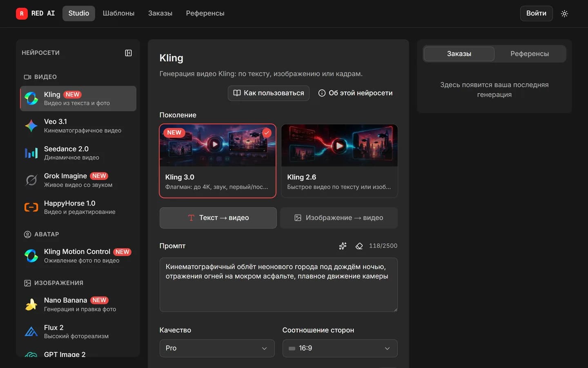Select Veo 3.1 Кинематографичное видео
Image resolution: width=588 pixels, height=368 pixels.
point(78,126)
